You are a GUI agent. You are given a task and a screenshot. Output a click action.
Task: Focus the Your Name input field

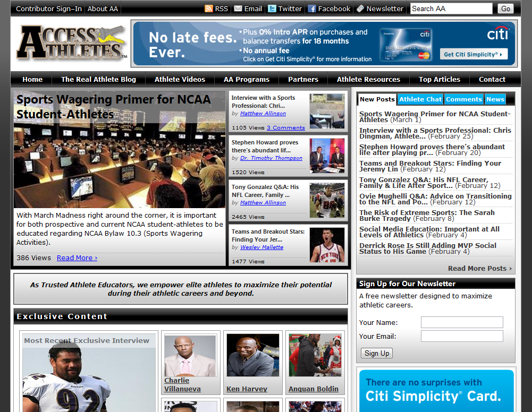[462, 322]
